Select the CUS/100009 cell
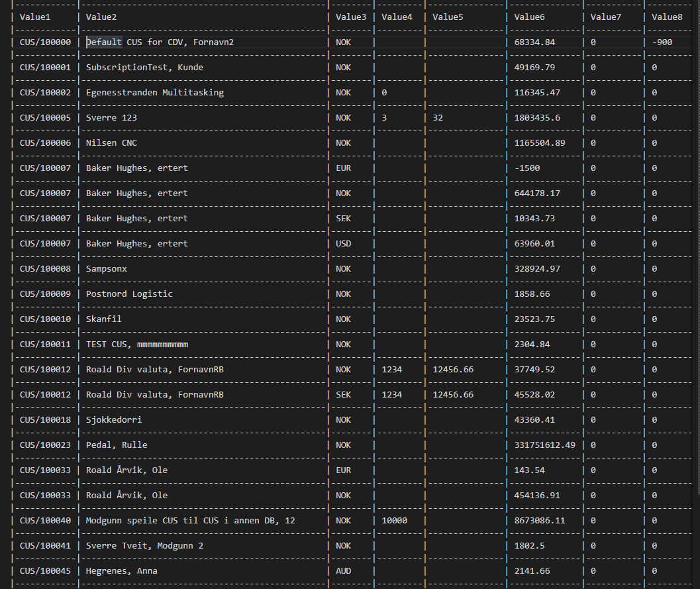Viewport: 700px width, 589px height. tap(45, 294)
